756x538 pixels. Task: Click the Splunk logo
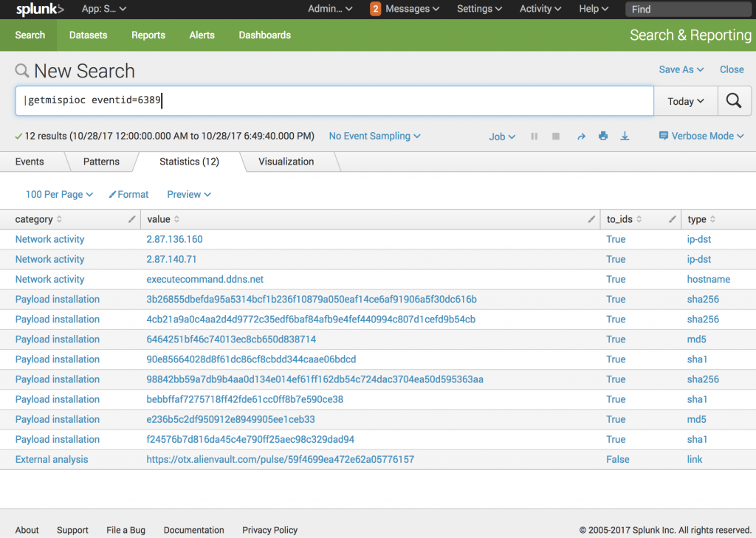coord(40,9)
